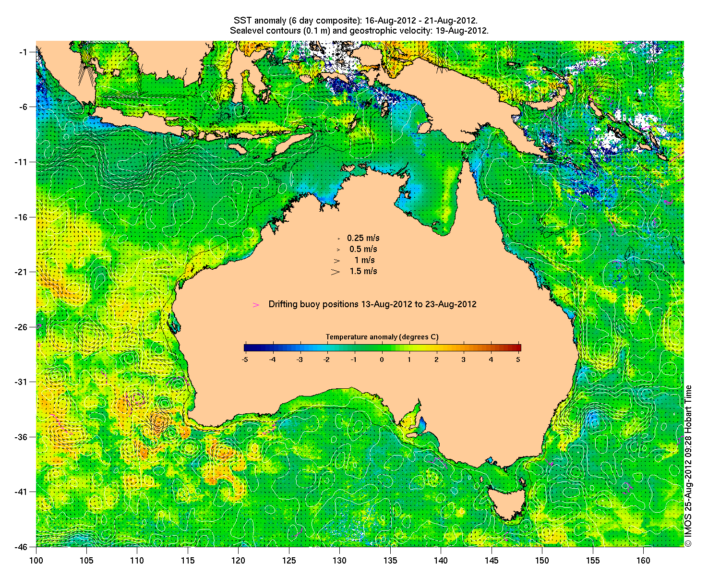Click the 1 m/s arrow symbol
This screenshot has width=720, height=588.
point(337,261)
